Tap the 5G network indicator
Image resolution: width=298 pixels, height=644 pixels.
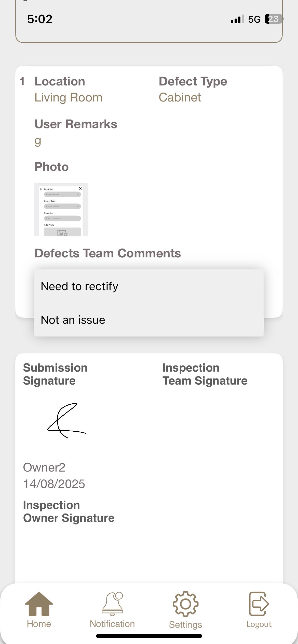(254, 19)
